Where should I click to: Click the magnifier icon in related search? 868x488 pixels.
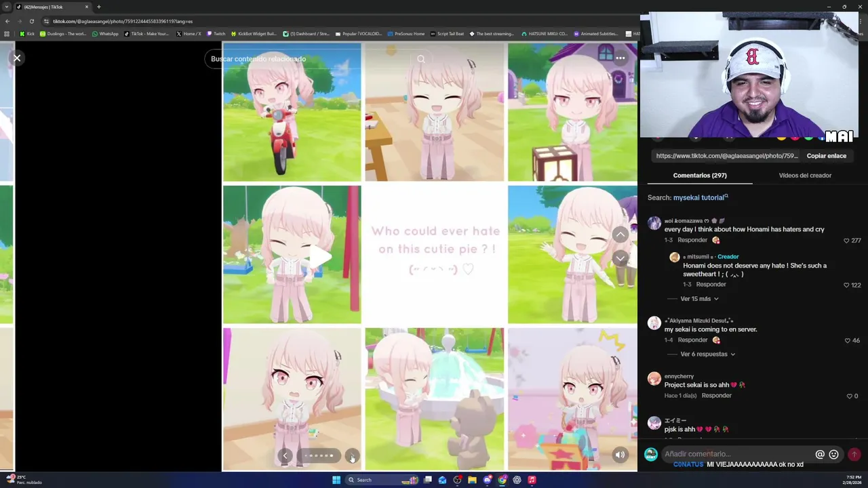click(421, 59)
